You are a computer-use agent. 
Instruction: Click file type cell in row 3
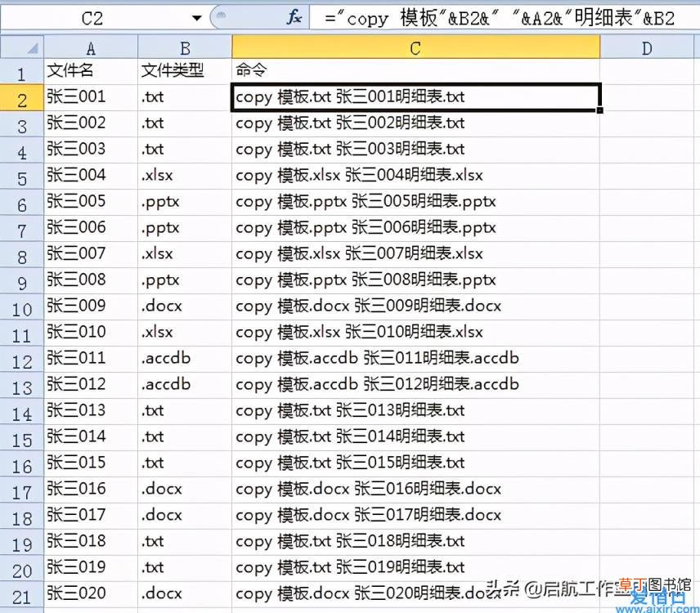coord(185,123)
